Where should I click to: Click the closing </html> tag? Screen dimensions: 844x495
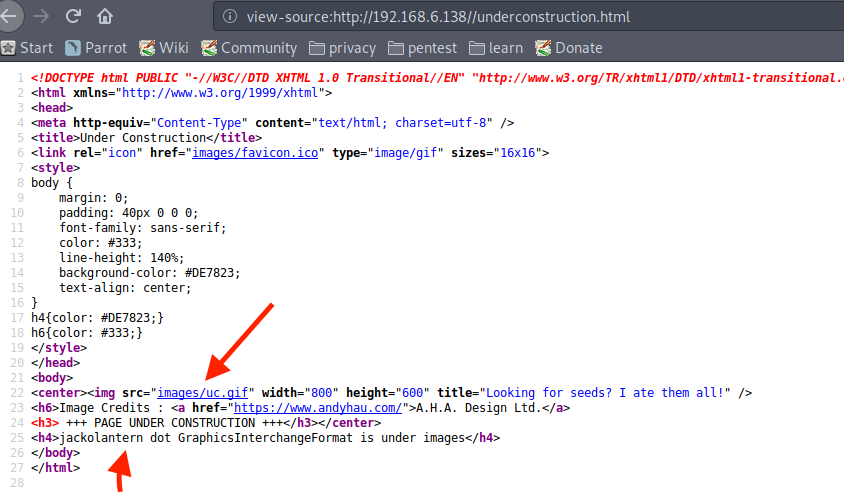[x=55, y=468]
